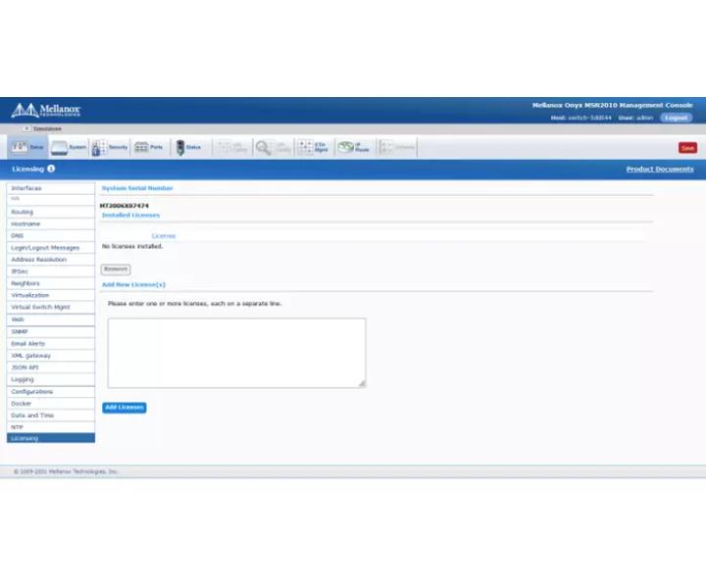Open Hostname in sidebar
Viewport: 706px width, 588px height.
[x=51, y=224]
